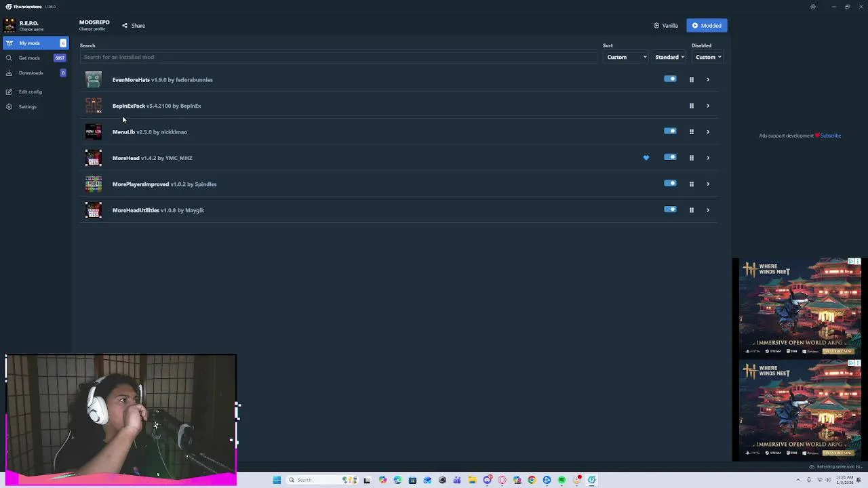Open the upper Where Winds Meet ad
868x488 pixels.
[800, 307]
